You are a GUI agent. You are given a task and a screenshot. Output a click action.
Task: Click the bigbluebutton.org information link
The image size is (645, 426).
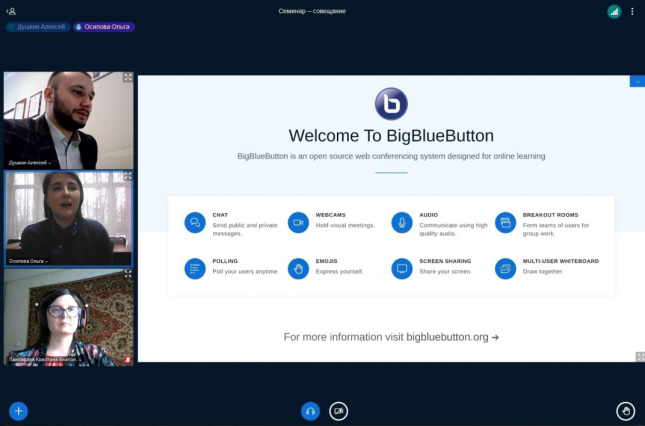coord(391,337)
